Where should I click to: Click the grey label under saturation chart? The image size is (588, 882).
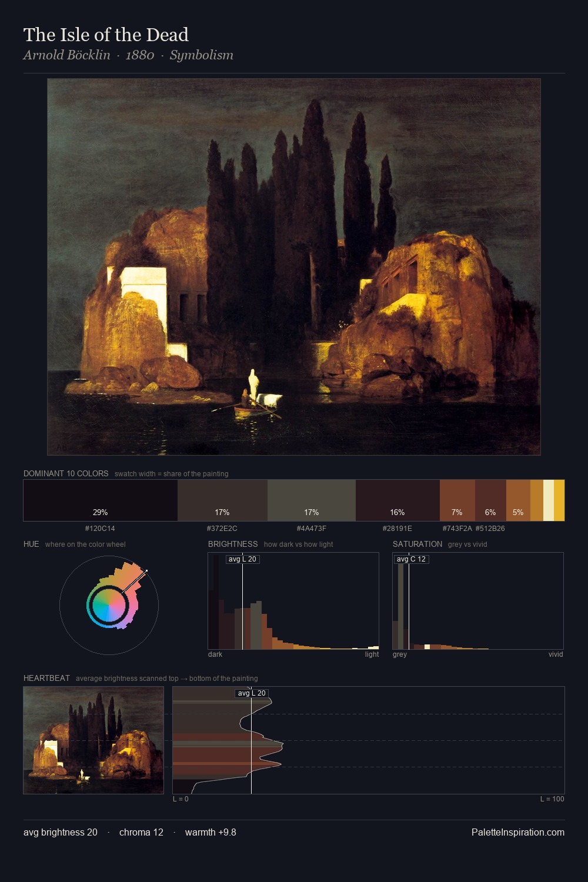click(400, 654)
